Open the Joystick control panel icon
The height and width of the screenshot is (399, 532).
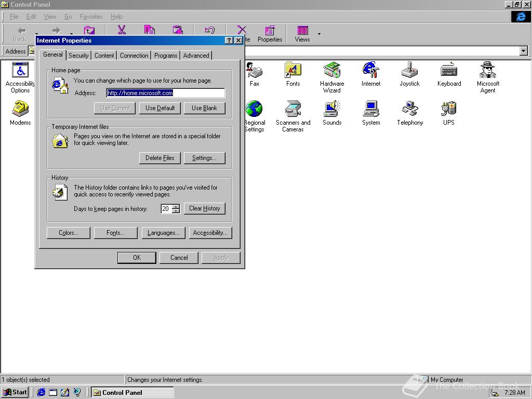coord(409,74)
